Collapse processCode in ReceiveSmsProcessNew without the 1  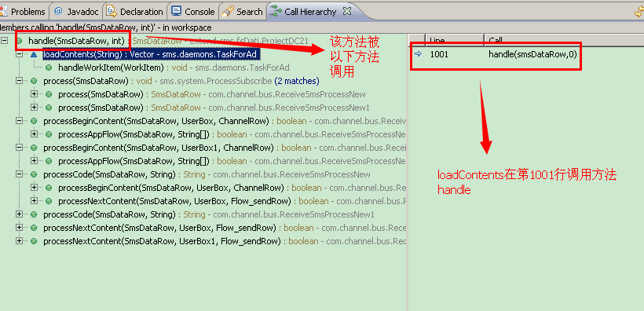coord(19,174)
